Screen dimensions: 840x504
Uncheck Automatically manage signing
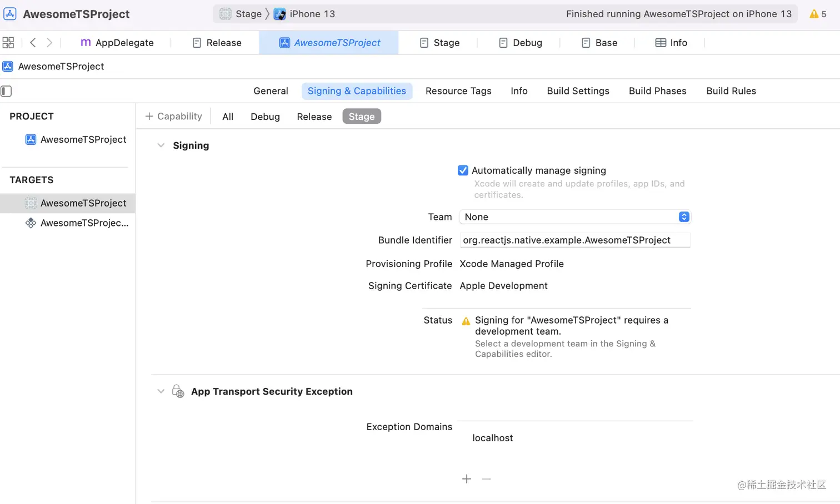(x=463, y=170)
